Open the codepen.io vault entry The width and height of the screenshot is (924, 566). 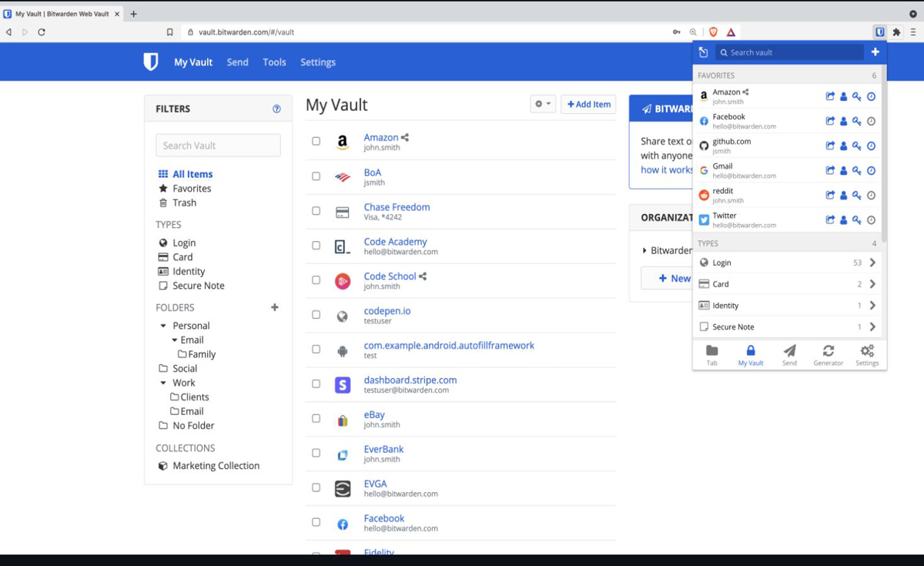pos(387,310)
